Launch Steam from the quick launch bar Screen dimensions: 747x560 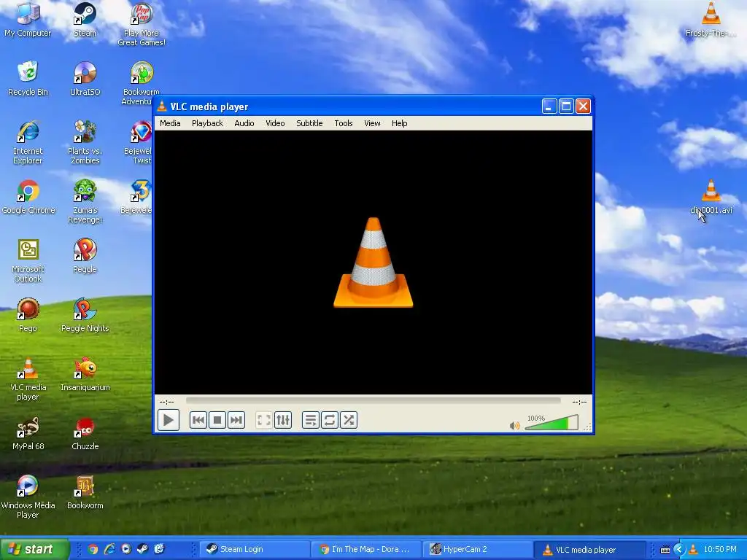point(142,549)
